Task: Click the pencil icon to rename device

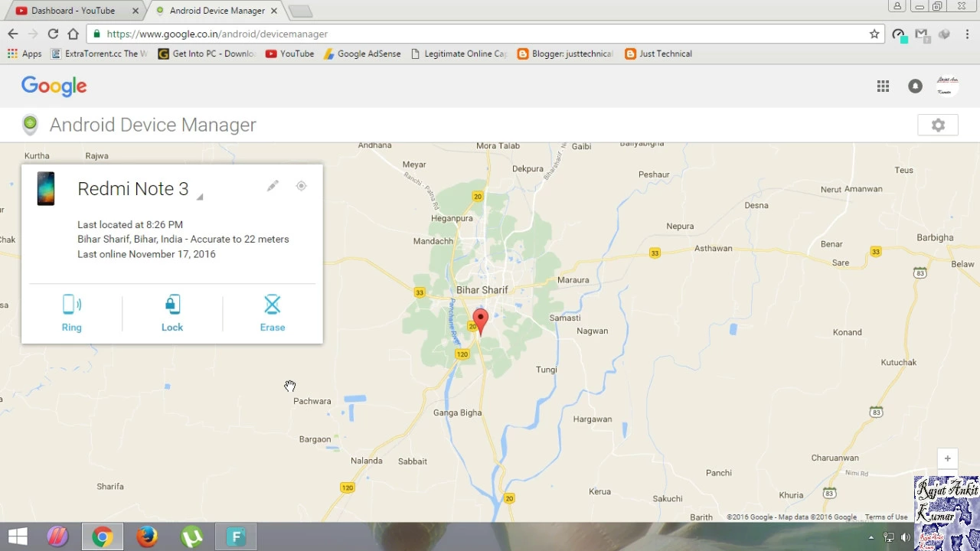Action: [x=273, y=186]
